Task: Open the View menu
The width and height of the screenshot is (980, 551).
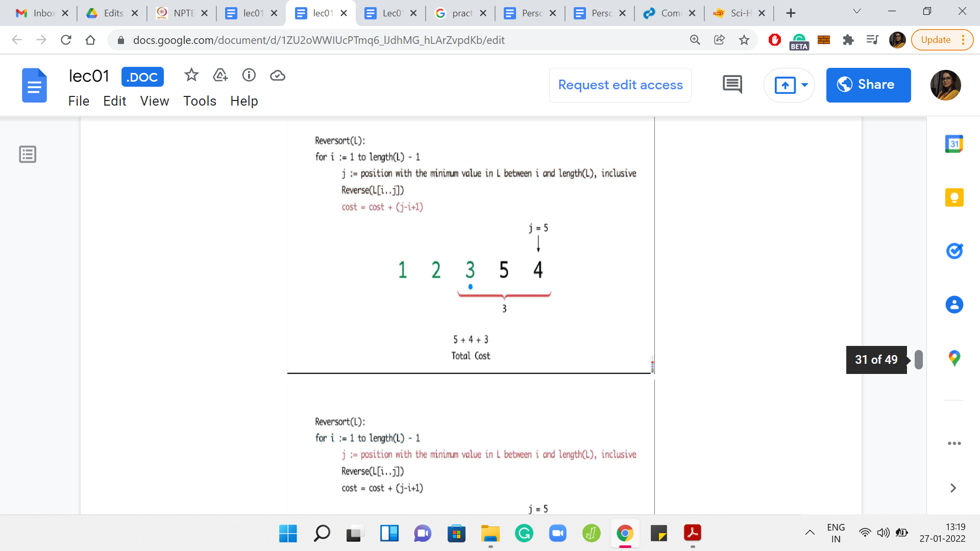Action: point(154,101)
